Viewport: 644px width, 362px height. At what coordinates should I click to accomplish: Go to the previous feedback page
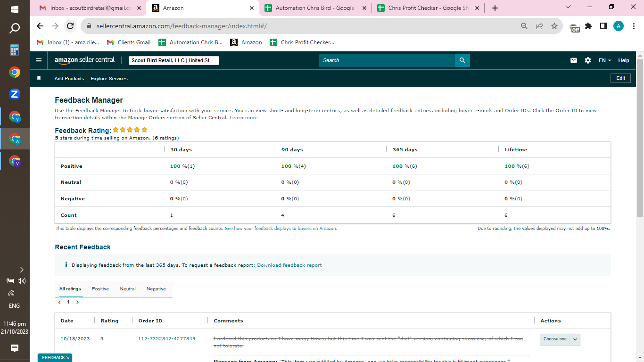(59, 302)
